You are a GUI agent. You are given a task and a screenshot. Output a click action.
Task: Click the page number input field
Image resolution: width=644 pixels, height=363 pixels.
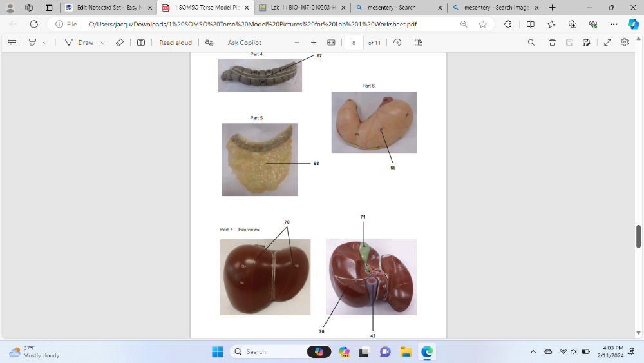pyautogui.click(x=354, y=43)
